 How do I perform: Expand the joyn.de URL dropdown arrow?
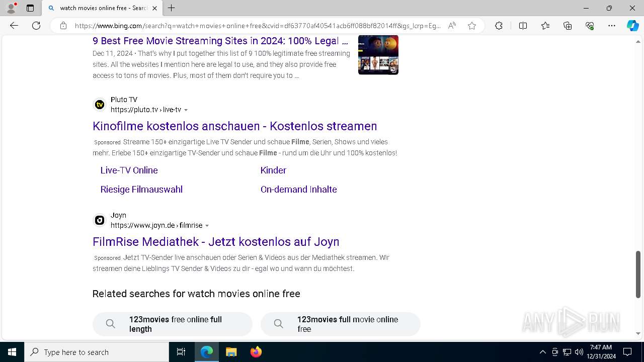click(x=207, y=226)
